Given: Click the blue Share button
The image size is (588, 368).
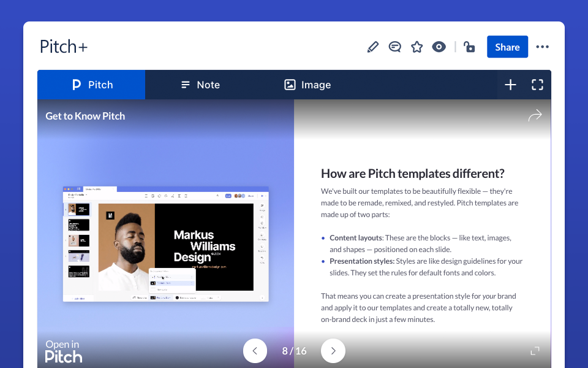Looking at the screenshot, I should (x=507, y=47).
